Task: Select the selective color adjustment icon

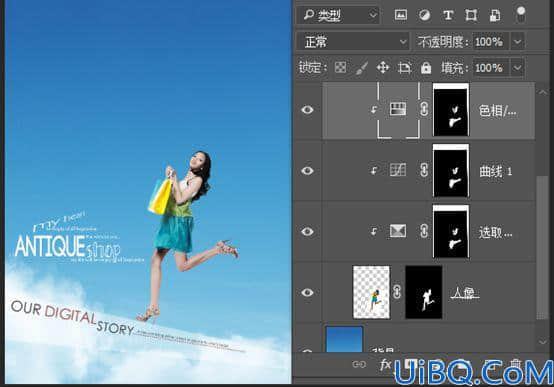Action: 398,231
